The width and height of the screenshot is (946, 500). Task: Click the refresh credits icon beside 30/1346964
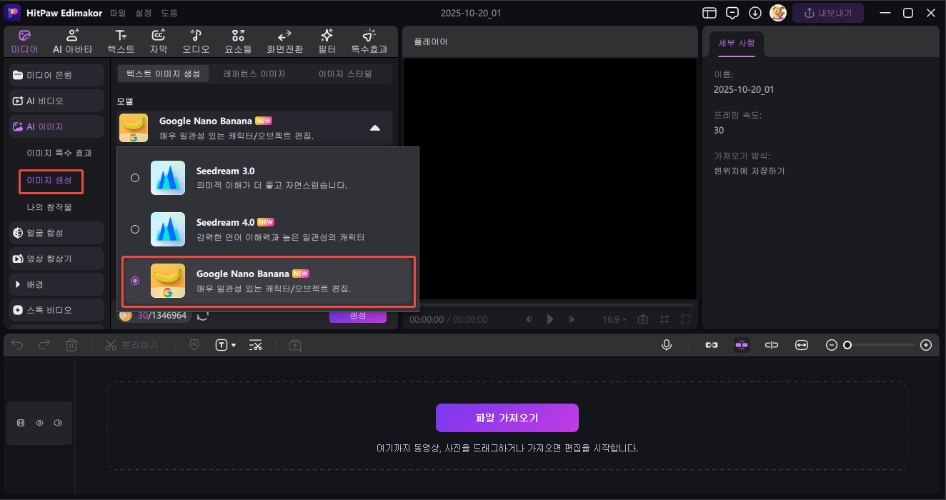click(203, 315)
